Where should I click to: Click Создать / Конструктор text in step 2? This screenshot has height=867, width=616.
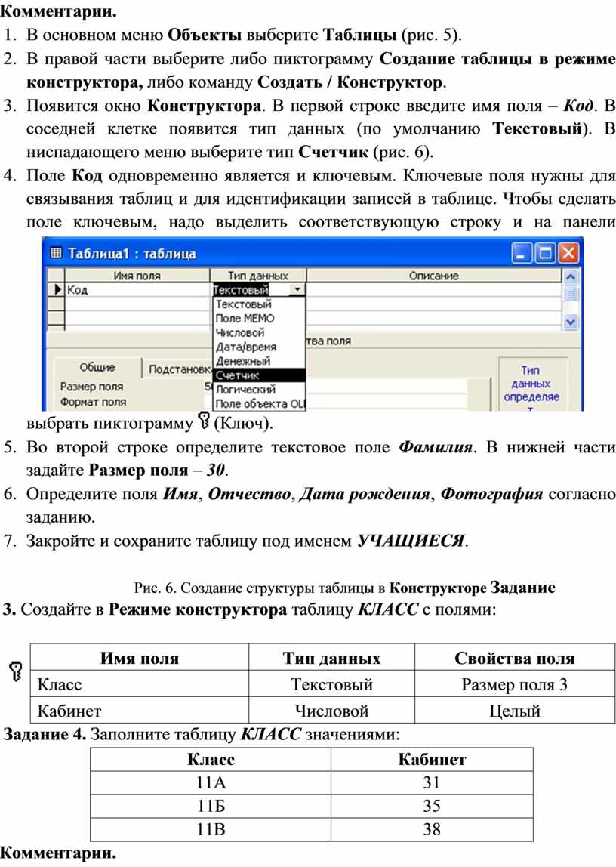[350, 82]
